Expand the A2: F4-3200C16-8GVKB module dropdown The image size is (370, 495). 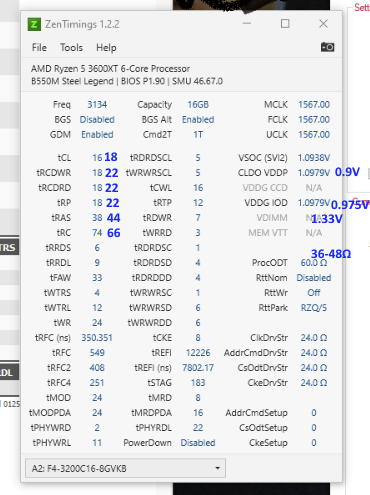[x=125, y=468]
